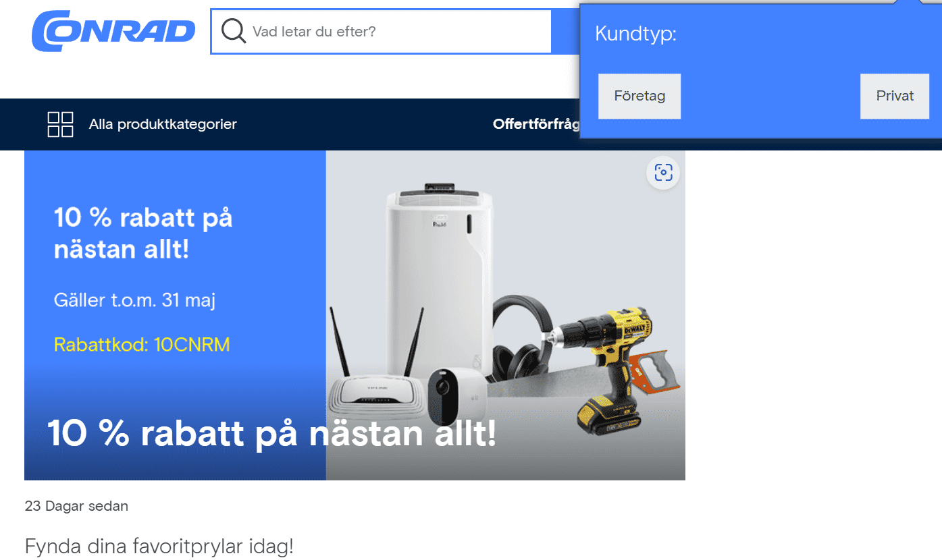
Task: Click the image scan icon on banner
Action: pos(662,173)
